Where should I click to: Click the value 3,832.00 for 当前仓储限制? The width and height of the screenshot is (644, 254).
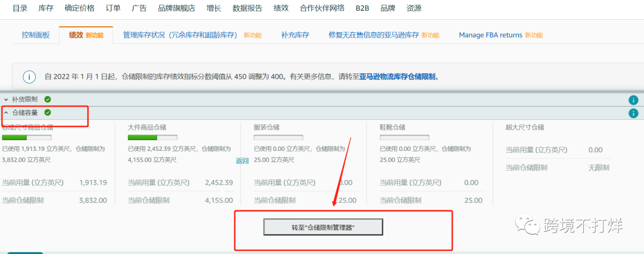click(93, 200)
